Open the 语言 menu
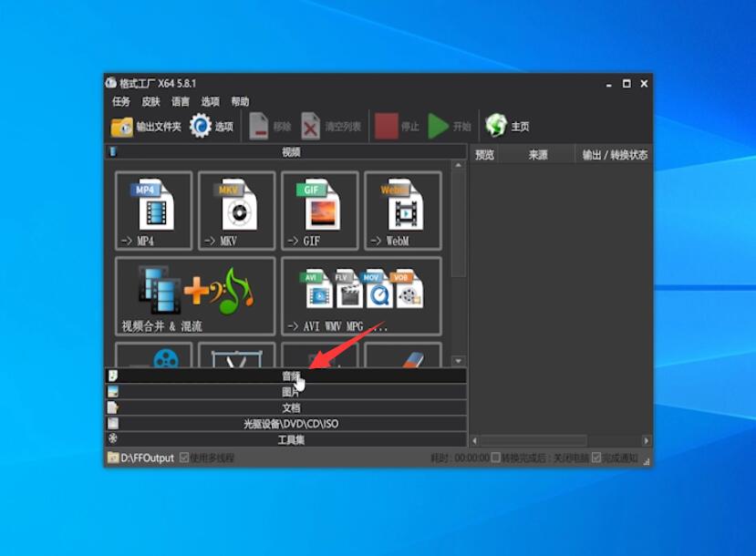The image size is (756, 556). point(181,101)
